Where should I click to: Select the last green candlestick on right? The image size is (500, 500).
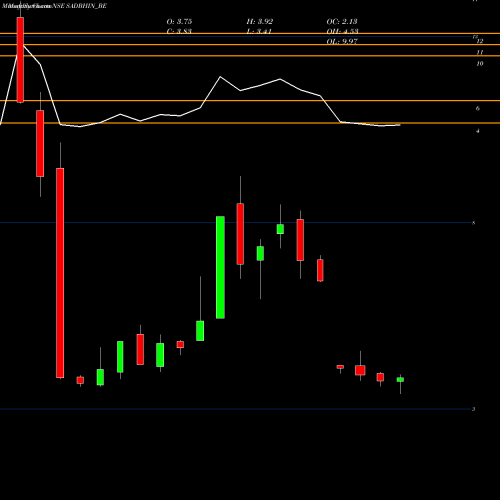click(x=400, y=380)
